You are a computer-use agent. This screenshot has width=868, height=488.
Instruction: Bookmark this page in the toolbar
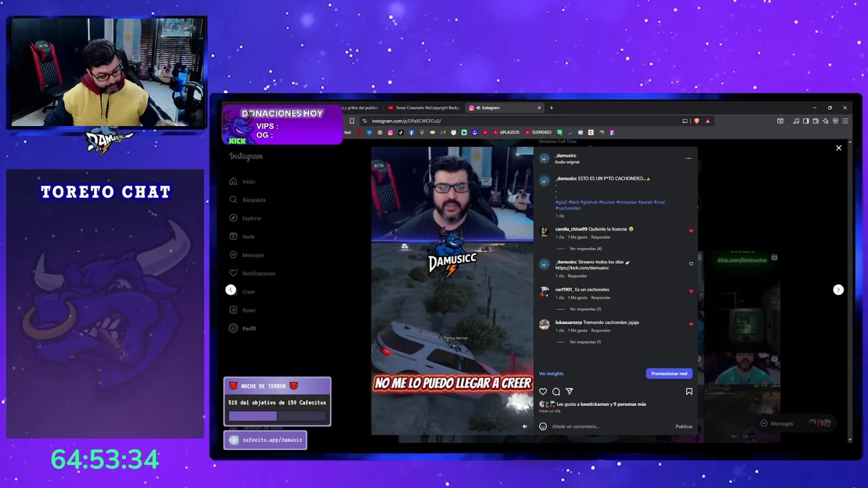(351, 121)
